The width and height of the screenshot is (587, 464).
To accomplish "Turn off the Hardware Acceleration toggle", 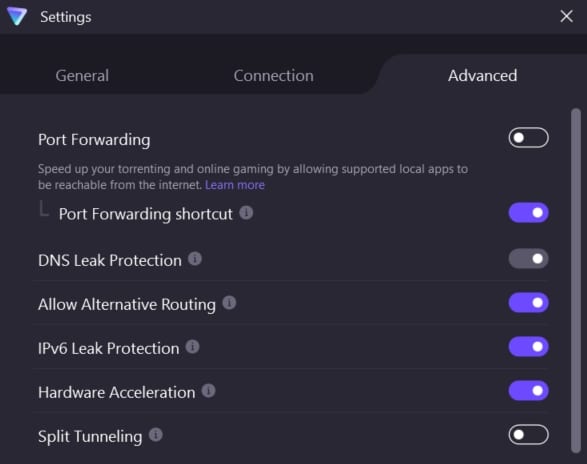I will (x=528, y=391).
